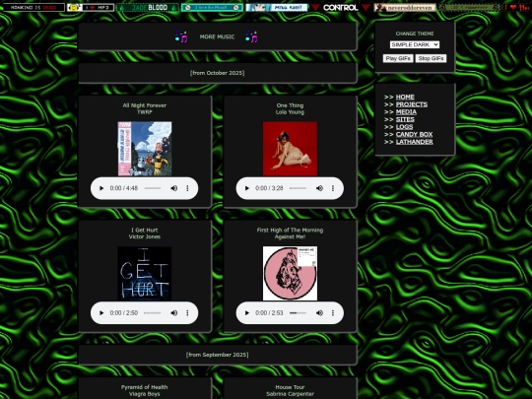Click the Play GIFs button
Image resolution: width=532 pixels, height=399 pixels.
tap(398, 58)
